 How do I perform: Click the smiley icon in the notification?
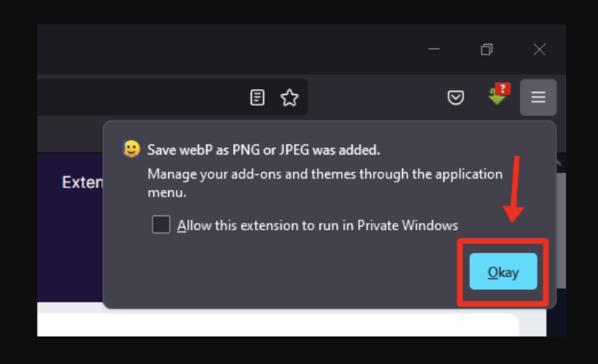coord(132,149)
